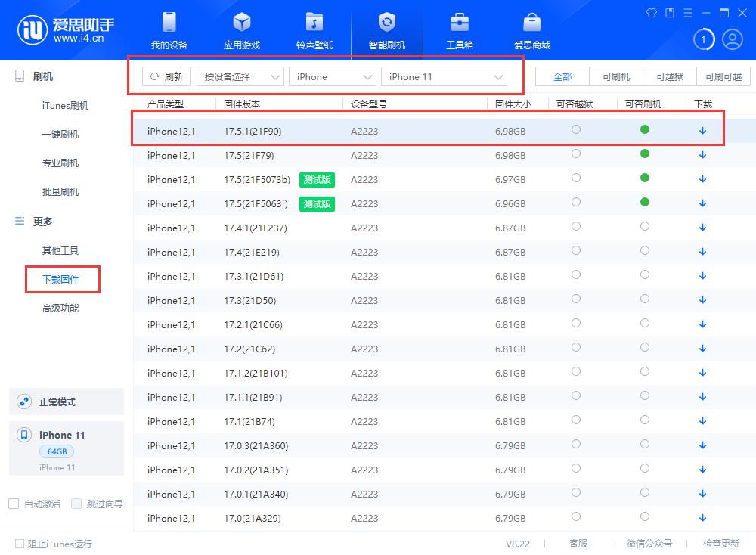Open the 我的设备 (My Device) icon

[169, 30]
